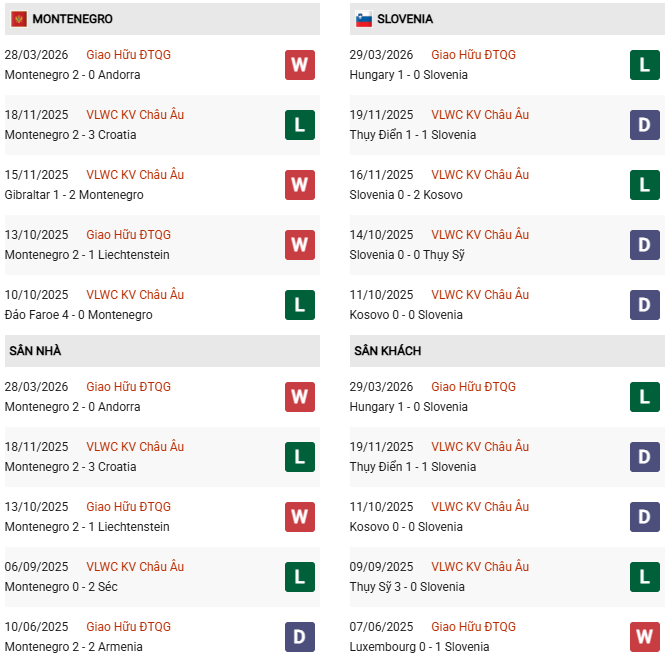This screenshot has height=662, width=666.
Task: Click D badge for Montenegro 2-2 Armenia
Action: pyautogui.click(x=299, y=637)
